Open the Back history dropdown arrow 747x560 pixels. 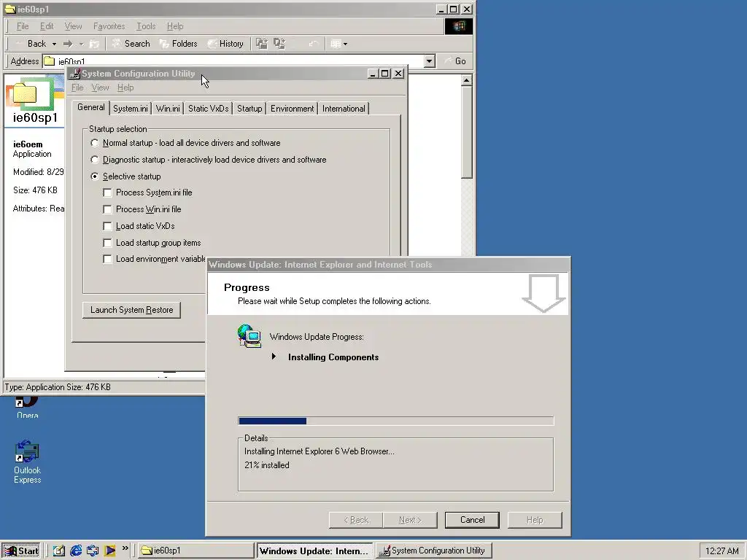point(54,44)
